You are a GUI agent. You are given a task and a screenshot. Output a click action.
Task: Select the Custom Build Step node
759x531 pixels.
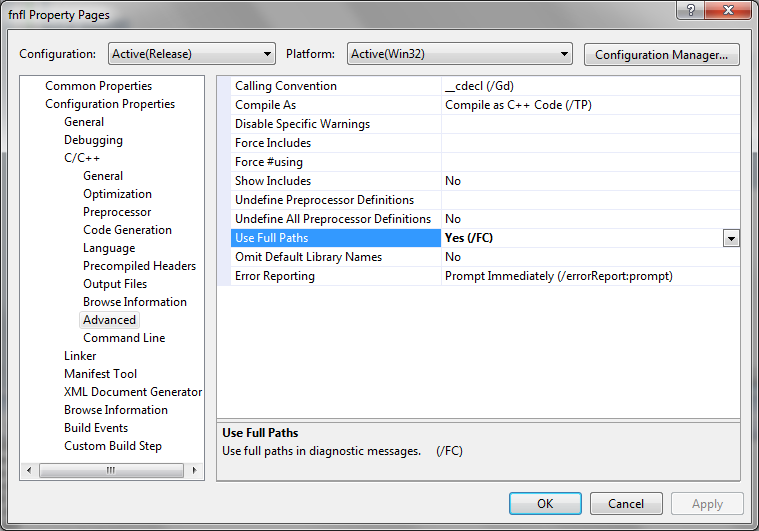113,446
